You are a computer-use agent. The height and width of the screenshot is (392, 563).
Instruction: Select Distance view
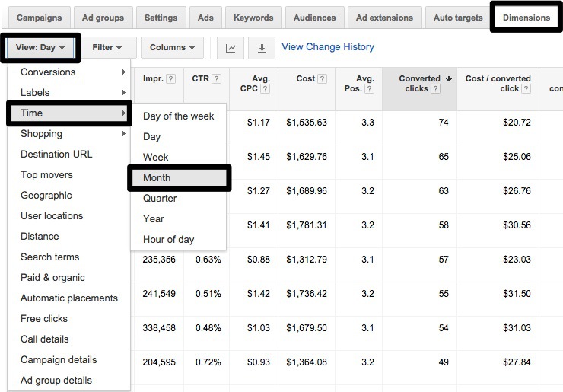[x=69, y=236]
